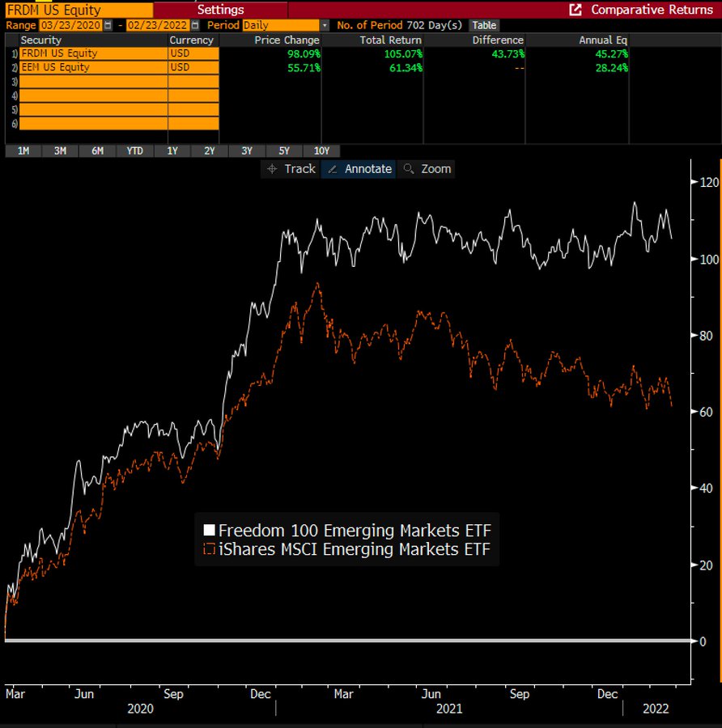
Task: Set chart range to 10Y
Action: (321, 151)
